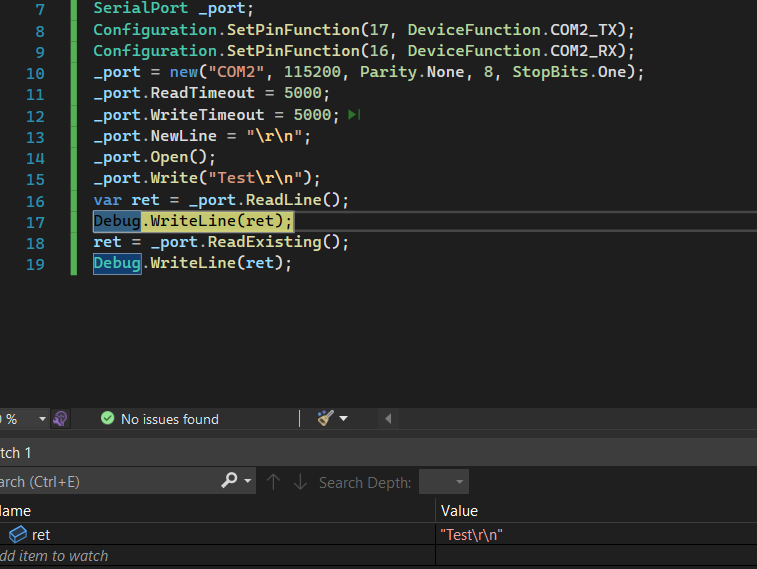Click ReadLine on line 16

click(284, 200)
